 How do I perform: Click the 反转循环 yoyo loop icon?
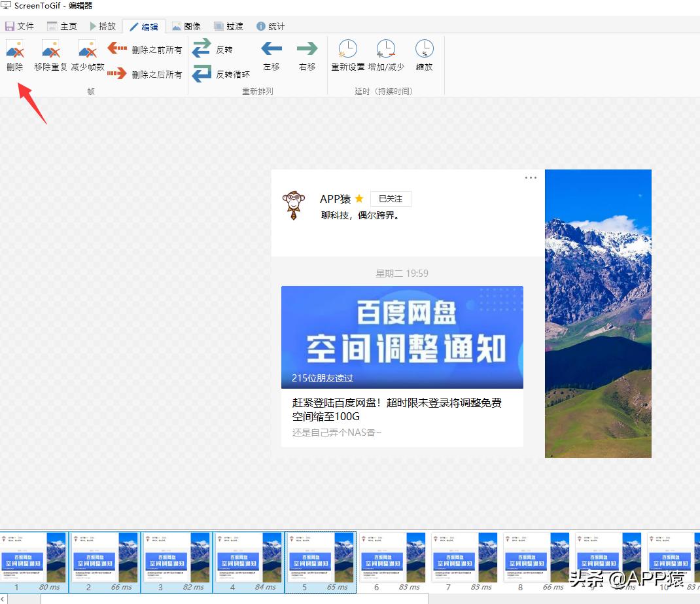point(201,74)
